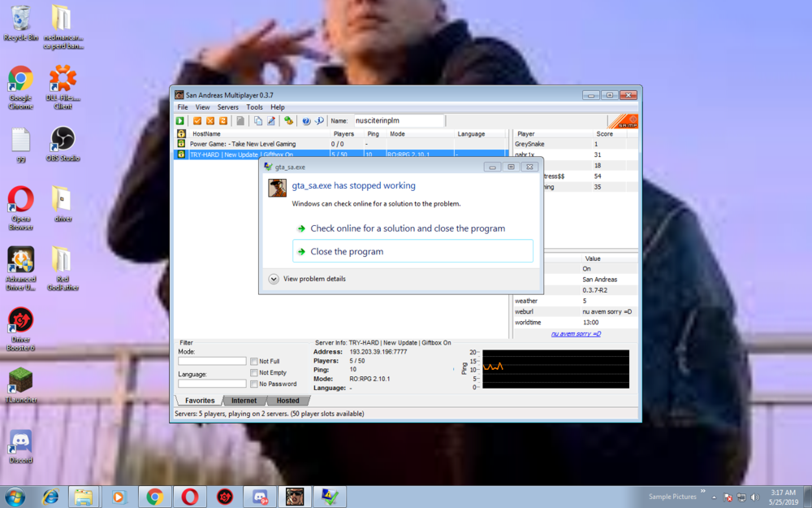This screenshot has height=508, width=812.
Task: Switch to the Internet tab
Action: click(x=244, y=401)
